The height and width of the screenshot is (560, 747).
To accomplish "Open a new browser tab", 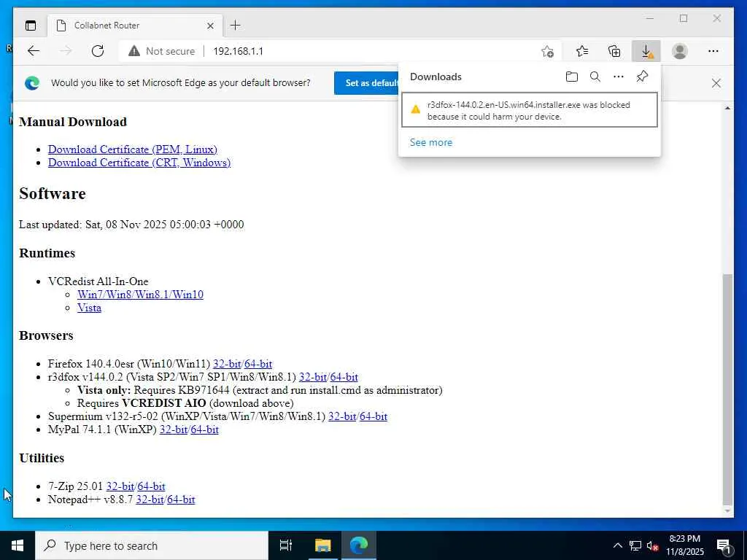I will (x=236, y=26).
